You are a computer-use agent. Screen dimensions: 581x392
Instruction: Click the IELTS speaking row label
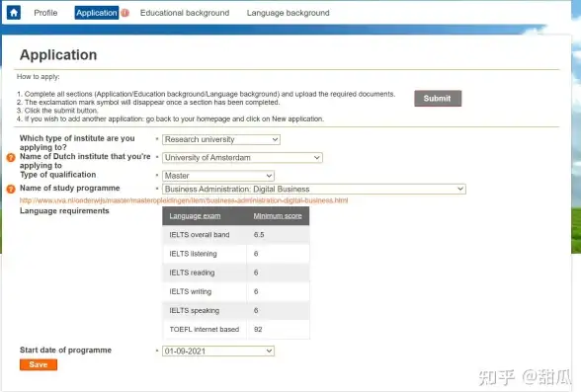[x=194, y=311]
